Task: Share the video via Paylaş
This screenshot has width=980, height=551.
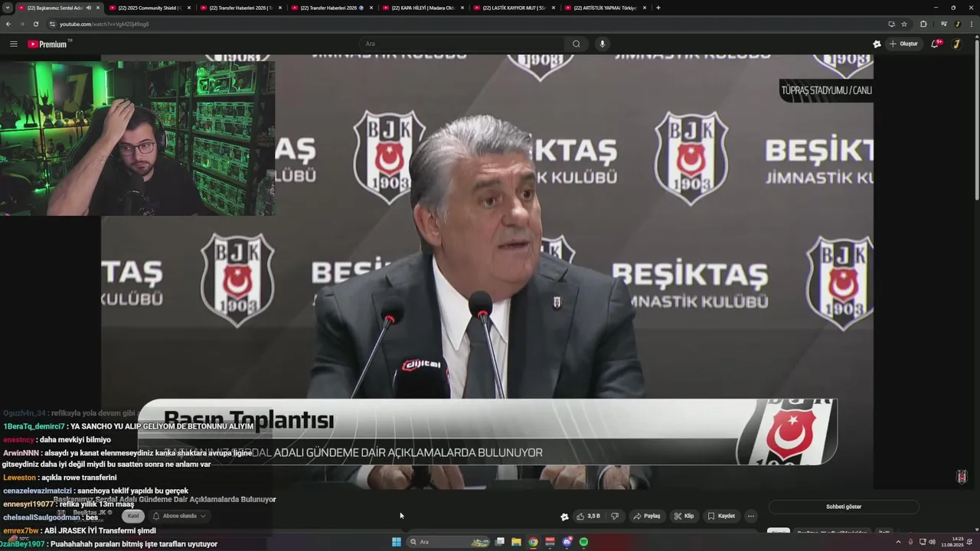Action: pyautogui.click(x=647, y=516)
